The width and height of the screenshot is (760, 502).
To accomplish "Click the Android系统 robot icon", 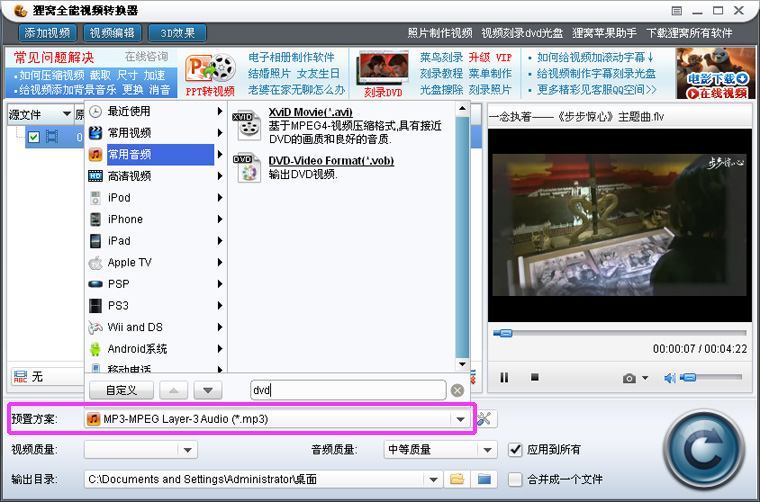I will point(95,349).
